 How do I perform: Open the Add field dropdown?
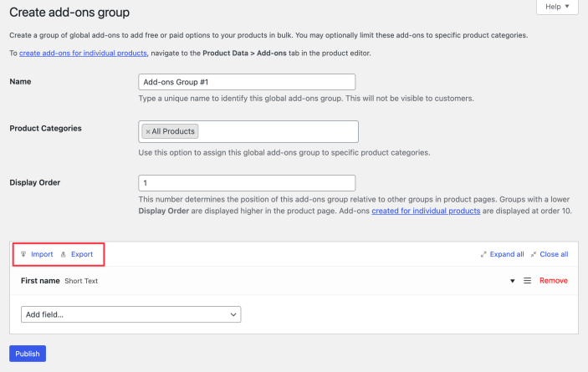click(x=130, y=314)
